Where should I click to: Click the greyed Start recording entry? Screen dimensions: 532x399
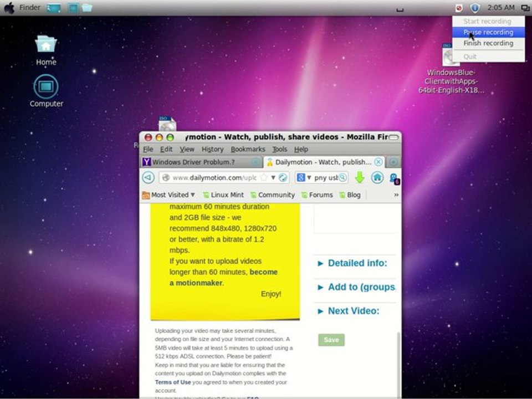point(488,22)
